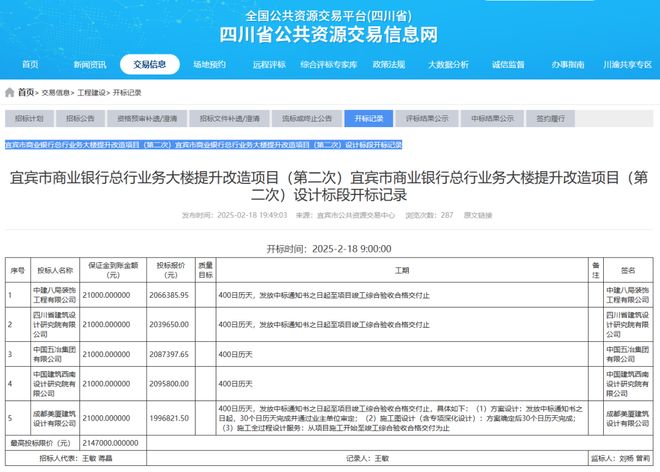Click bidder 四川省建筑设计研究院有限公司 in row 2

tap(55, 325)
